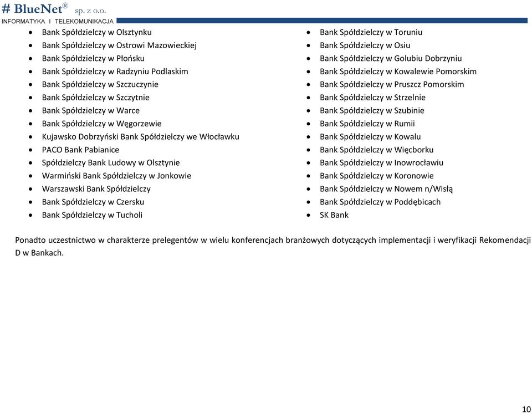Click 'Bank Spółdzielczy w Radzyniu Podlaskim'
Image resolution: width=532 pixels, height=413 pixels.
(x=115, y=72)
